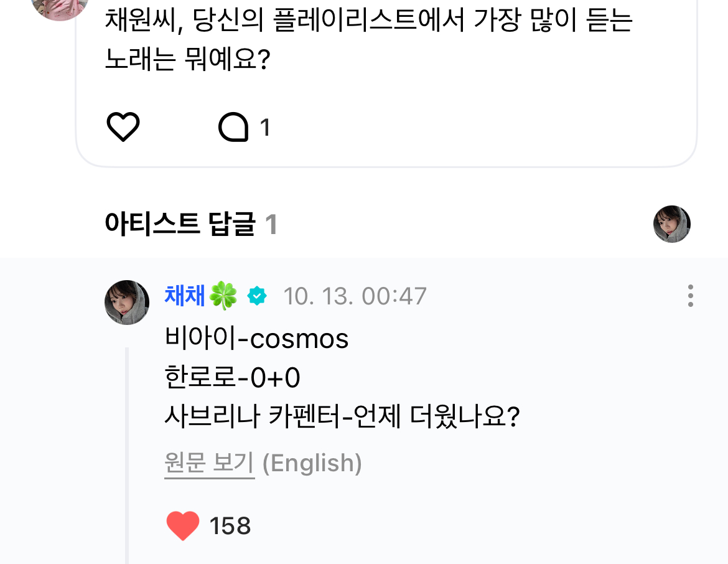Tap the fan question text about playlist
The width and height of the screenshot is (728, 564).
[367, 40]
